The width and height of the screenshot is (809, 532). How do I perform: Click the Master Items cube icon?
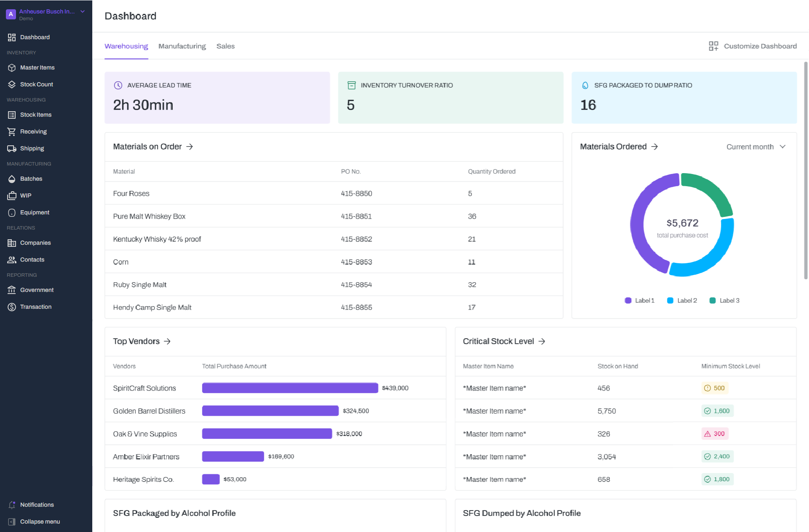[12, 67]
